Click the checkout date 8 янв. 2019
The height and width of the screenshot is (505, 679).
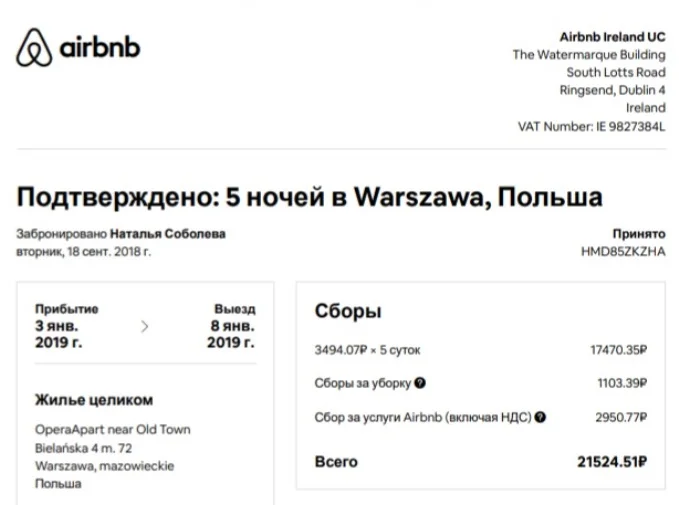click(x=231, y=334)
